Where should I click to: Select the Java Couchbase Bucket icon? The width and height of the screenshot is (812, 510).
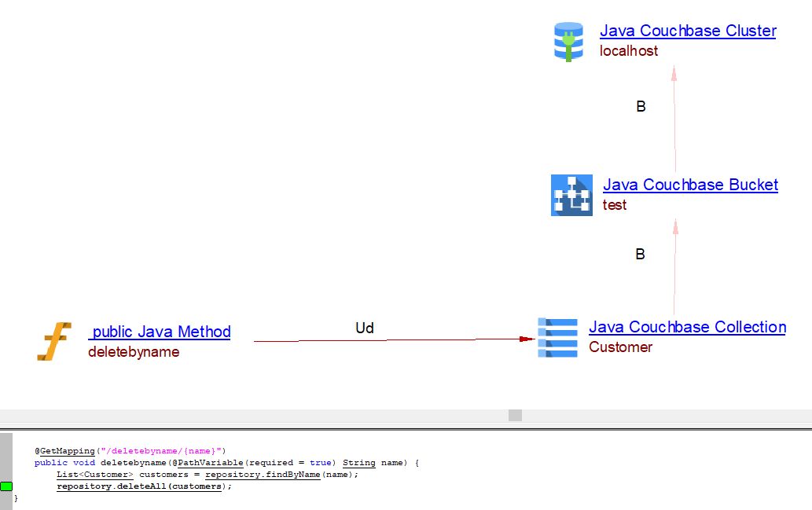point(571,195)
